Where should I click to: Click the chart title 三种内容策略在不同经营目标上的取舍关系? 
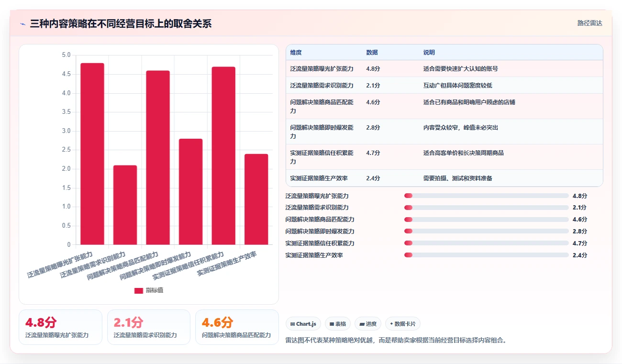(x=121, y=24)
